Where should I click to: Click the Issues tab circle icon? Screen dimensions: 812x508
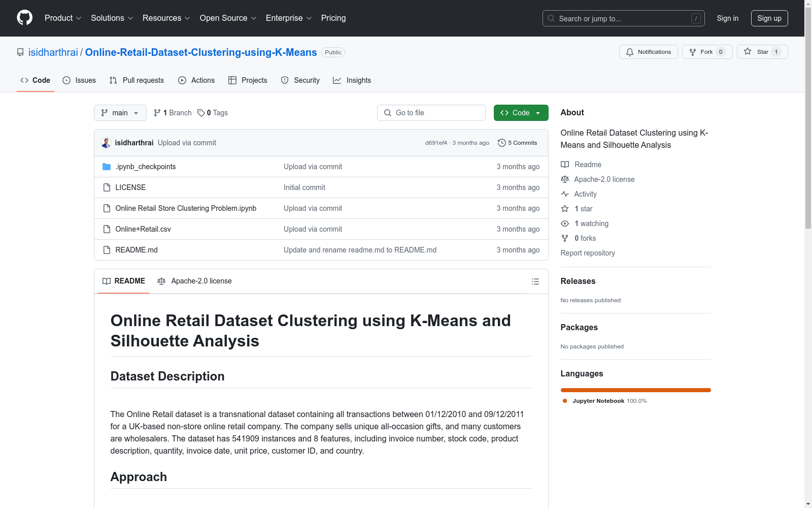[66, 80]
